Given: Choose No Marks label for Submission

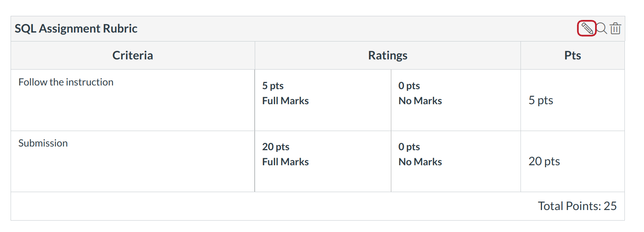Looking at the screenshot, I should (x=420, y=162).
